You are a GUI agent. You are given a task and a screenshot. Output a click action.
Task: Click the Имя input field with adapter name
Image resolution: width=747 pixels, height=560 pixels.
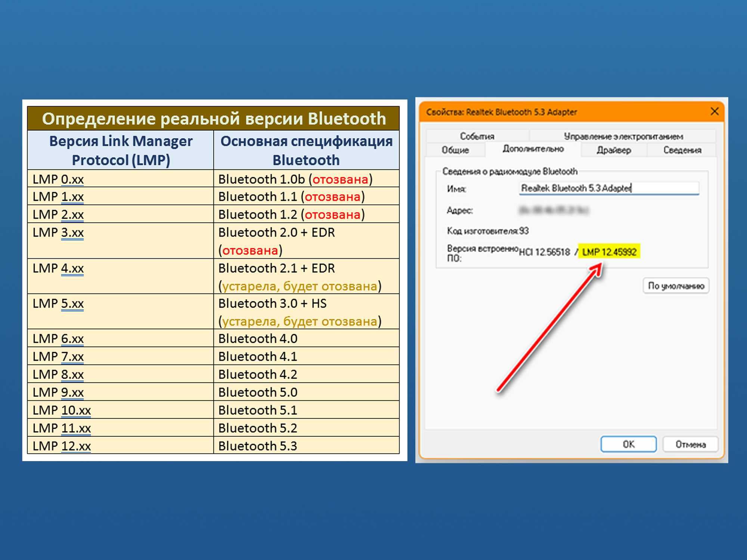609,188
